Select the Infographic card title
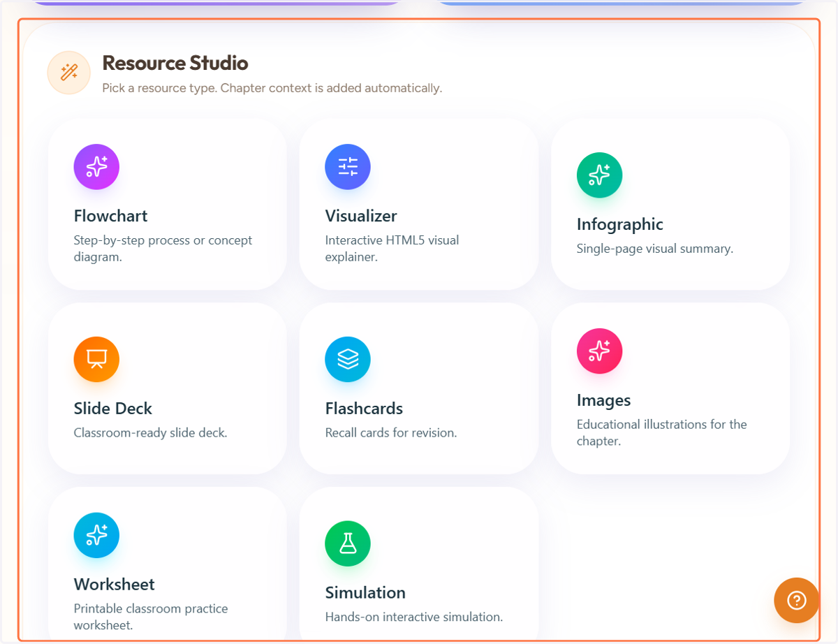 (620, 224)
